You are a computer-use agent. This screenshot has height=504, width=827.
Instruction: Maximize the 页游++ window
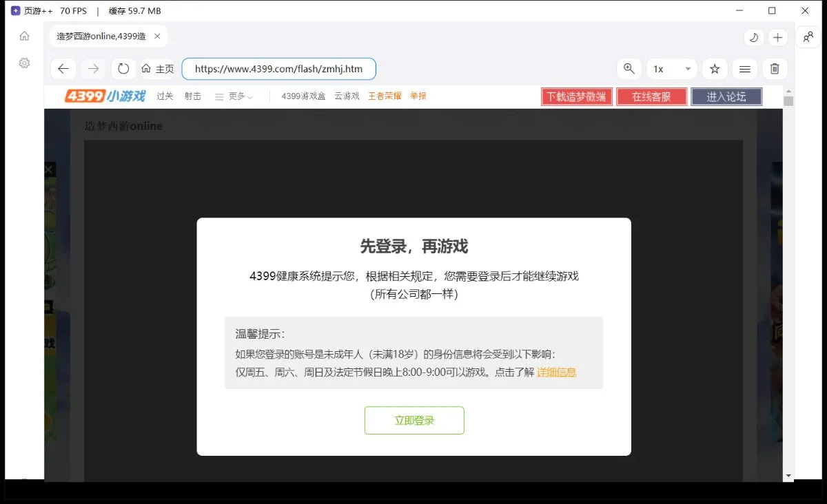click(x=772, y=11)
